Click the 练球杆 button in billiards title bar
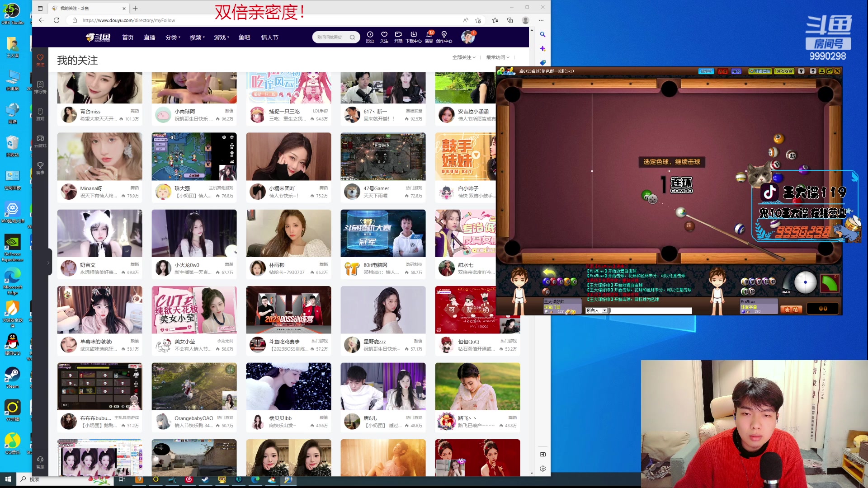The height and width of the screenshot is (488, 868). (x=706, y=71)
